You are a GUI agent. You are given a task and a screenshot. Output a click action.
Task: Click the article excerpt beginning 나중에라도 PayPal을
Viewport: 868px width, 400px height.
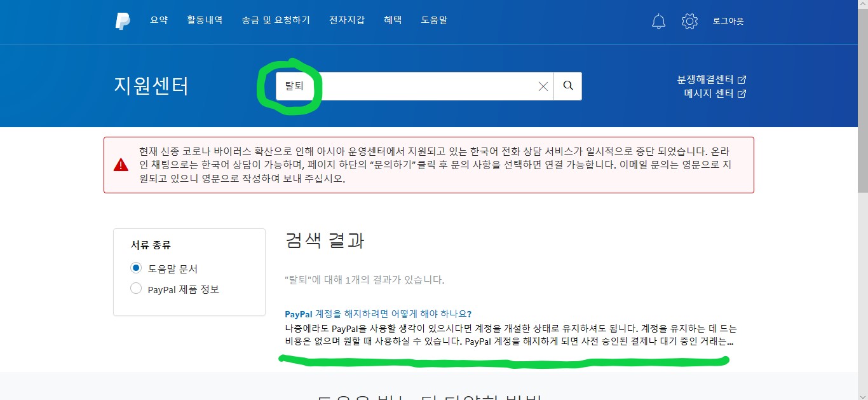(x=511, y=335)
